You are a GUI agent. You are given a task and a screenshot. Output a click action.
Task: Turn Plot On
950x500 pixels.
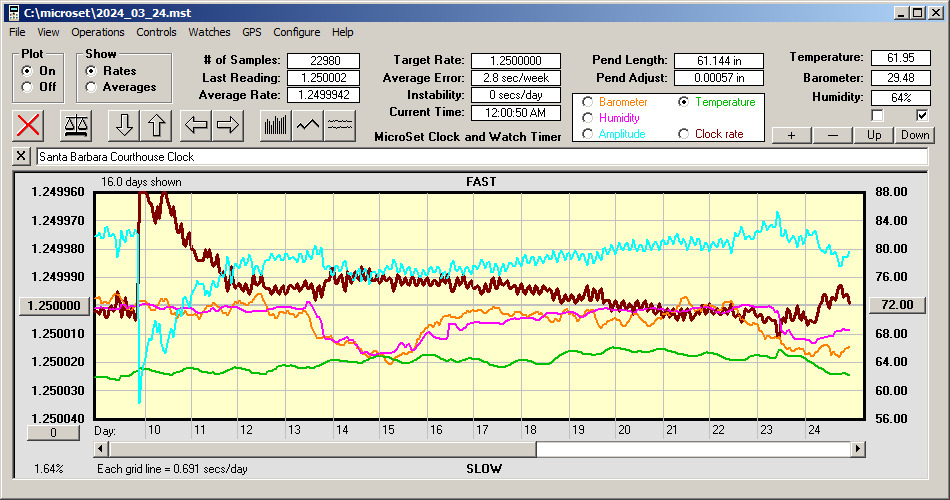[x=27, y=71]
